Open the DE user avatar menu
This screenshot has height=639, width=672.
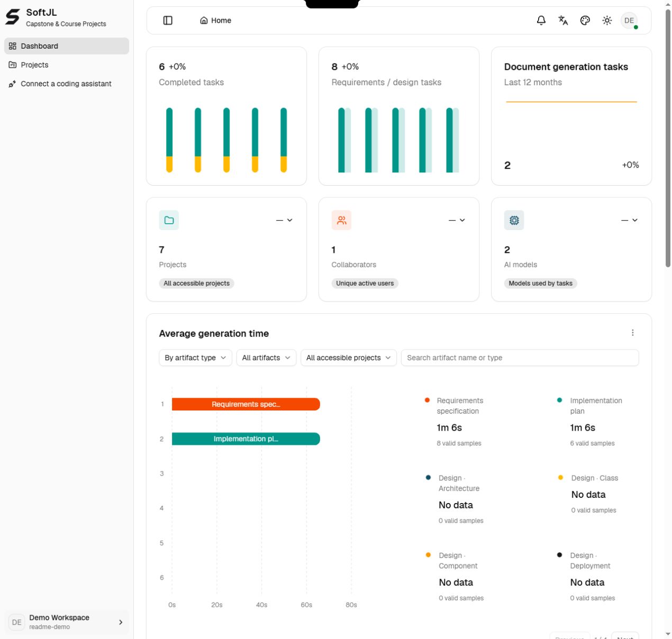click(x=629, y=21)
